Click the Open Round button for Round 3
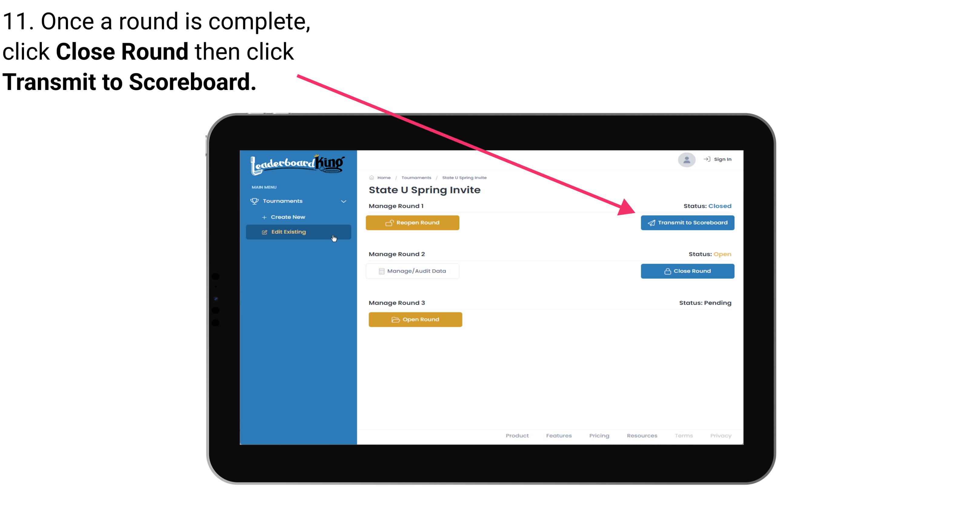Screen dimensions: 980x527 click(x=415, y=319)
